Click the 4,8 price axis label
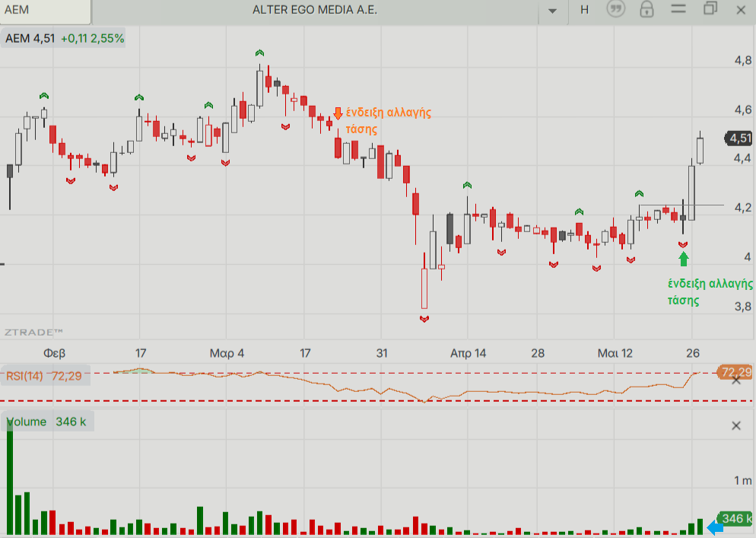Image resolution: width=756 pixels, height=538 pixels. pyautogui.click(x=743, y=60)
